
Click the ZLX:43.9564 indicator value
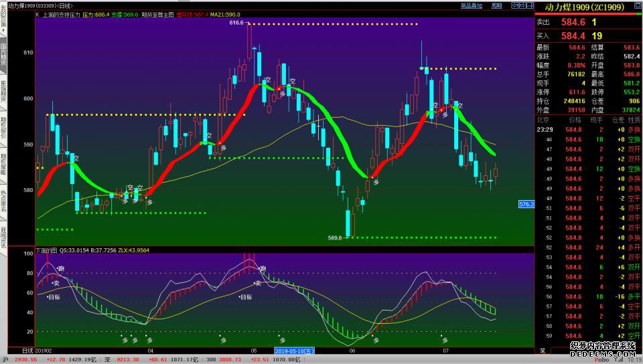click(134, 250)
